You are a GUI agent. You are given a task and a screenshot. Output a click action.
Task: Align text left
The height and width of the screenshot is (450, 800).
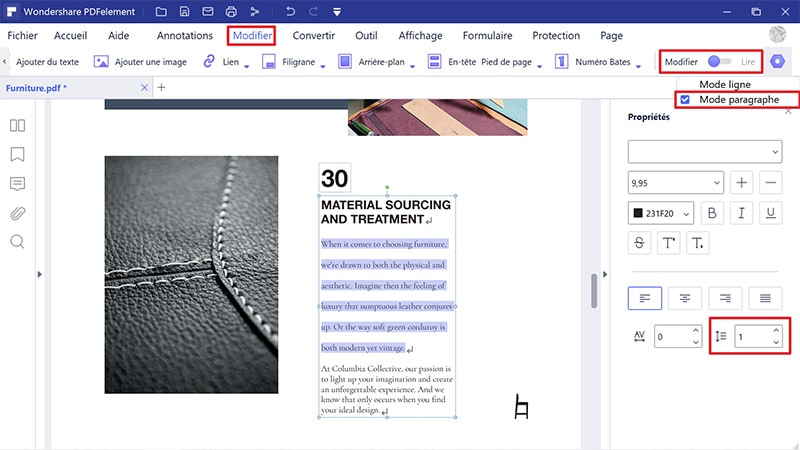645,298
